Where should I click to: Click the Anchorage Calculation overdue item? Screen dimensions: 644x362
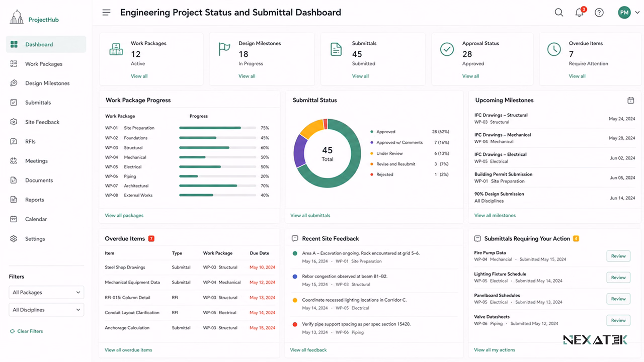pyautogui.click(x=127, y=328)
